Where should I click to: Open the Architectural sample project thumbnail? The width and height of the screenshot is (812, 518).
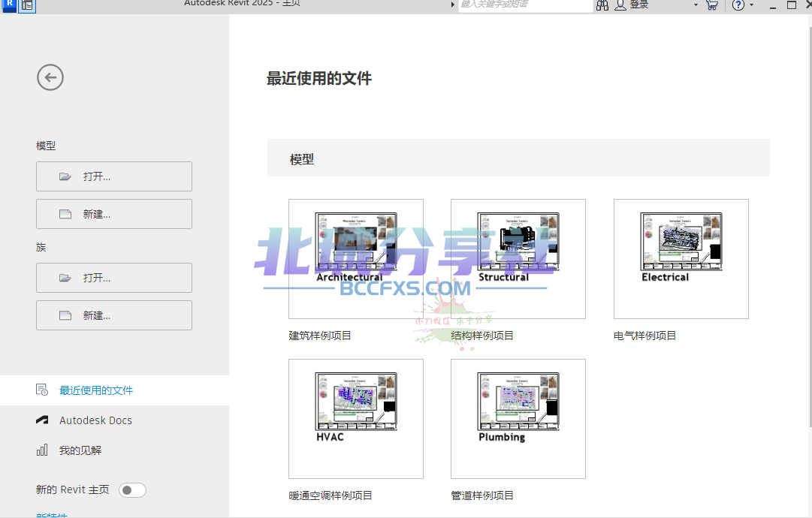(356, 259)
